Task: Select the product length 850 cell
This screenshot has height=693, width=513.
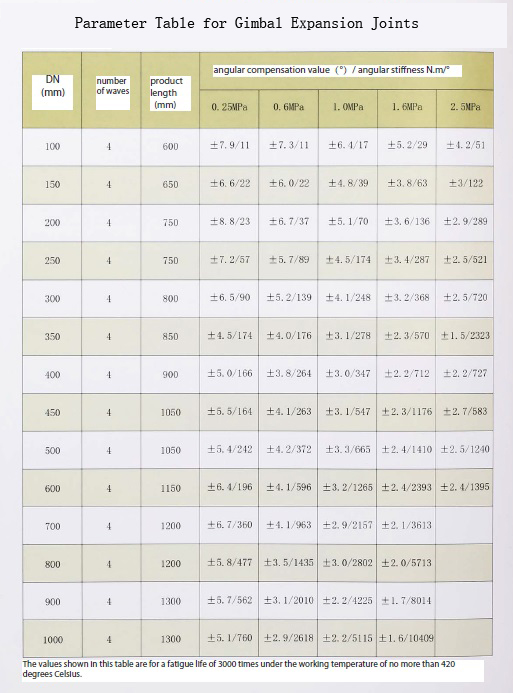Action: coord(170,336)
